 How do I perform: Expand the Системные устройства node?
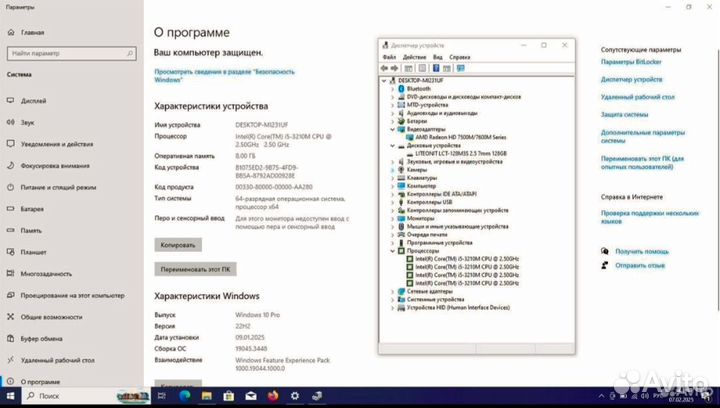tap(393, 300)
